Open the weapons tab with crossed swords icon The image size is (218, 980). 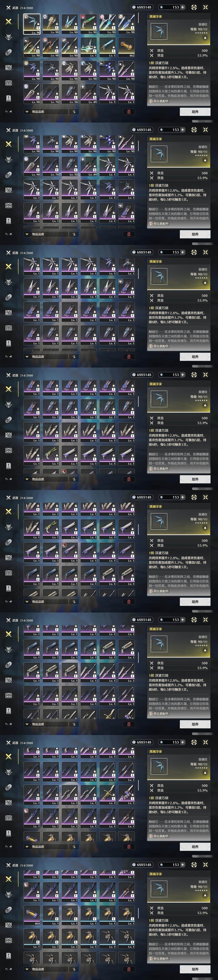pos(8,22)
